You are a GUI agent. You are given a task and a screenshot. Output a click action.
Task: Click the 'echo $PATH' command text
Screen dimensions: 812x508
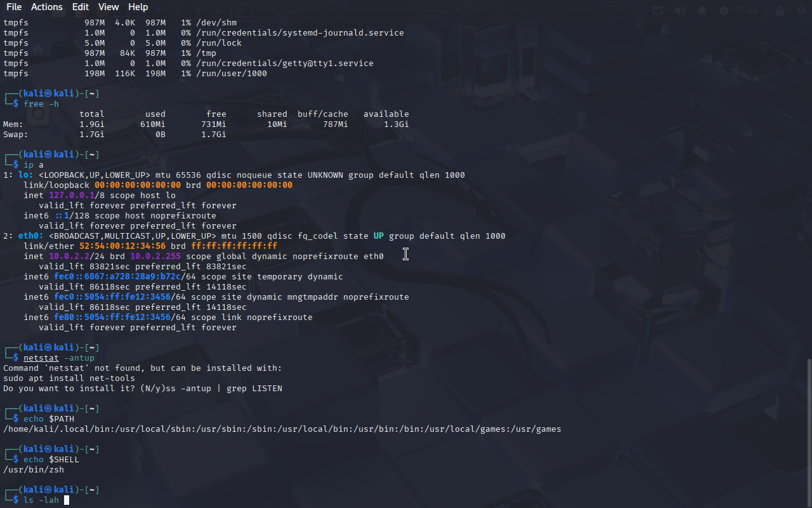pos(49,419)
